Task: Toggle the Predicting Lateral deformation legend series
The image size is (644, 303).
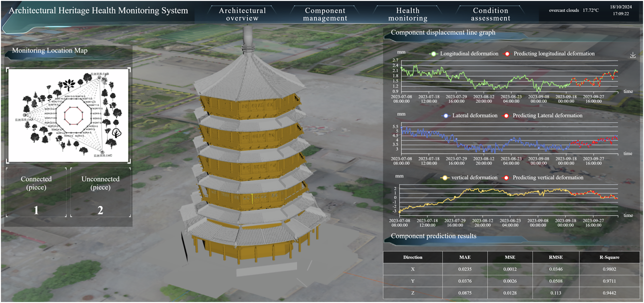Action: pos(542,115)
